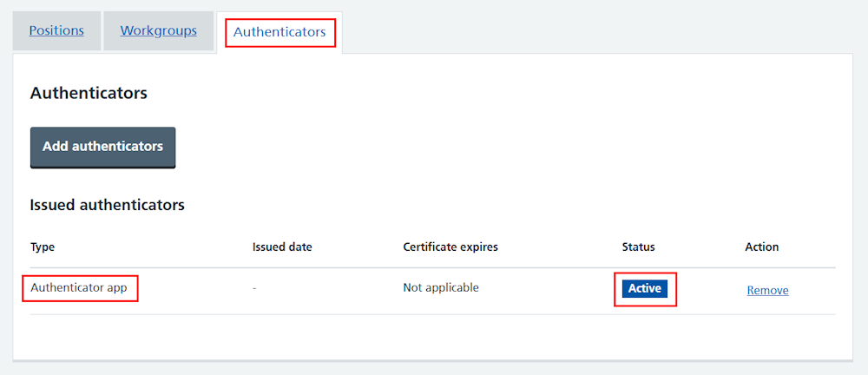868x375 pixels.
Task: Open the Positions tab
Action: click(56, 30)
